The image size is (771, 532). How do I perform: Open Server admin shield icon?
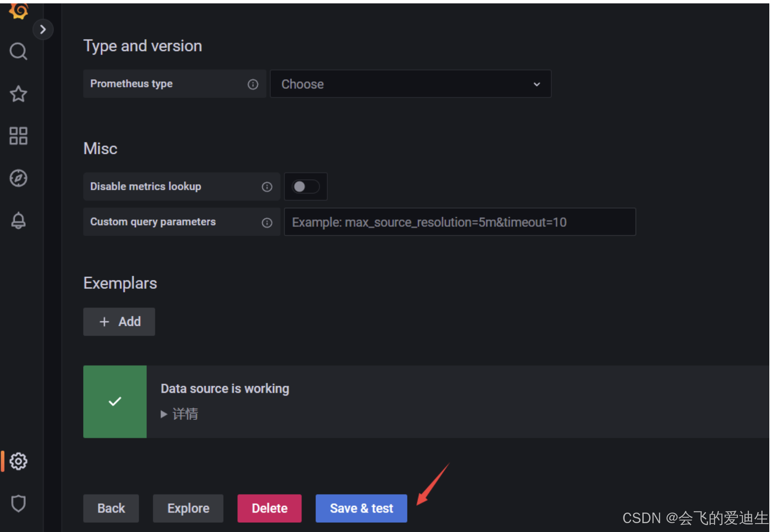[19, 503]
